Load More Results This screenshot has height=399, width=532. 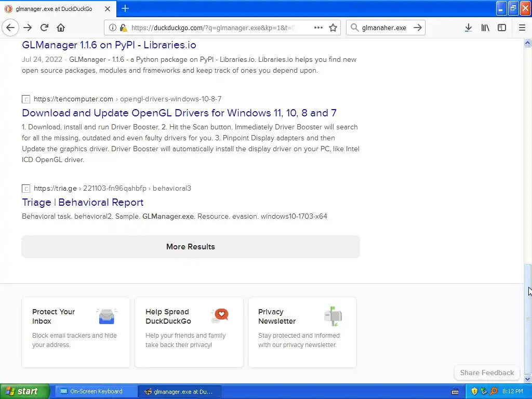(191, 247)
